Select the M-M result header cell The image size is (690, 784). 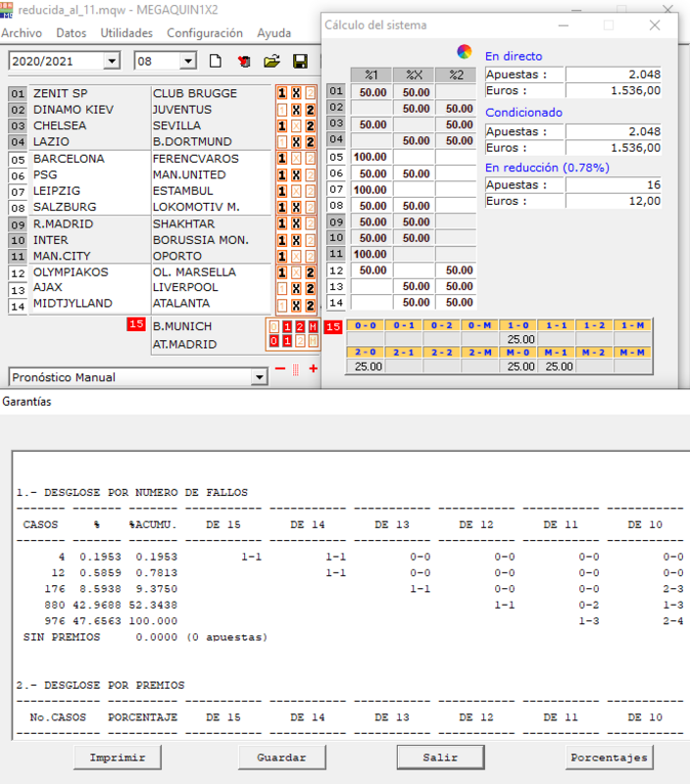(x=632, y=353)
